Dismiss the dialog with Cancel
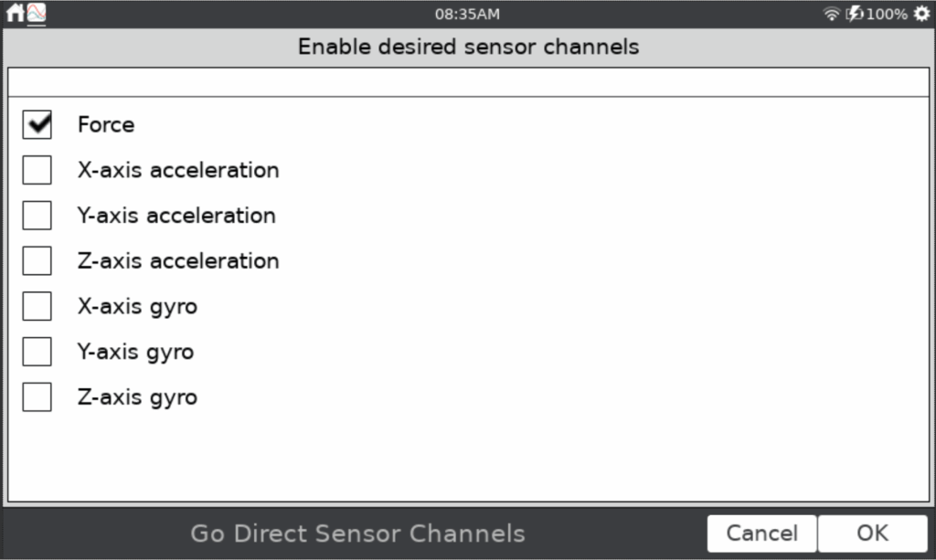 point(761,534)
